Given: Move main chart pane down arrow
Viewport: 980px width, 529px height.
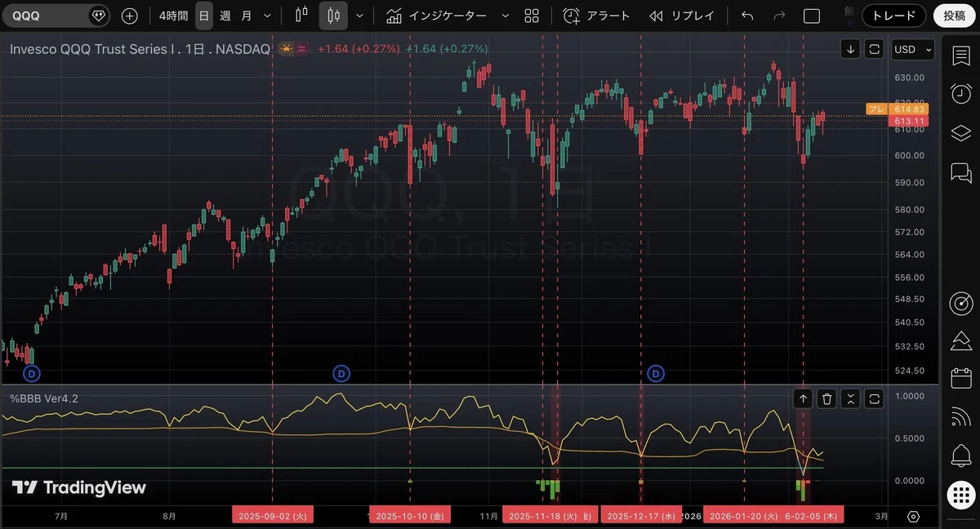Looking at the screenshot, I should coord(851,49).
